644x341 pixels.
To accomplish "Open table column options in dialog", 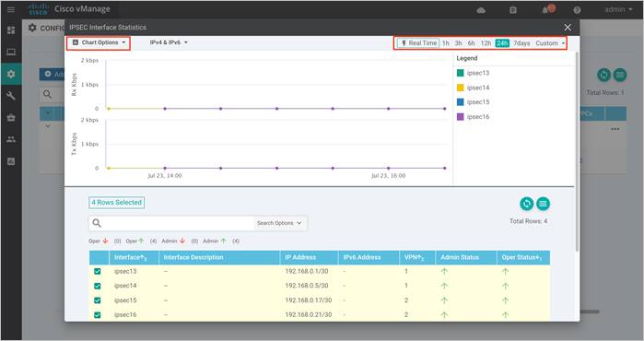I will coord(543,204).
